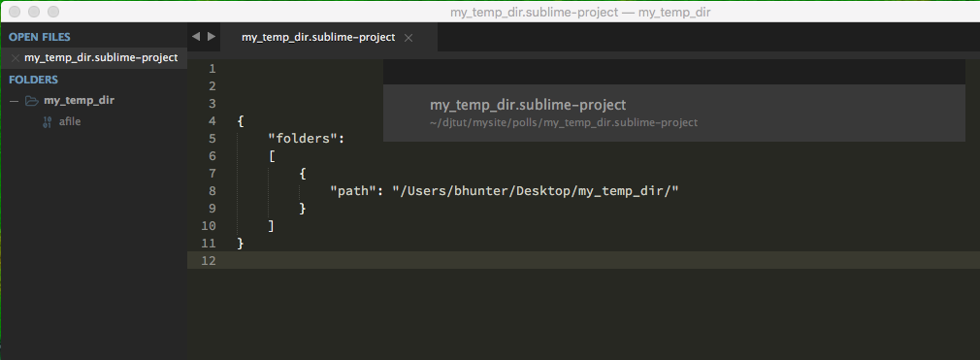The width and height of the screenshot is (980, 360).
Task: Click the ~/djtut/mysite/polls path text
Action: (x=564, y=122)
